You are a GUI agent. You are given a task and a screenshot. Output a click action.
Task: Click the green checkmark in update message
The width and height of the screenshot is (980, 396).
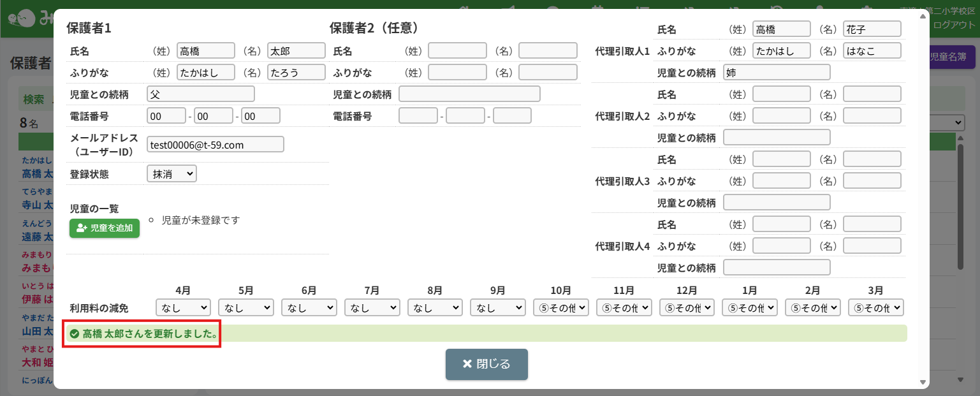pyautogui.click(x=74, y=334)
